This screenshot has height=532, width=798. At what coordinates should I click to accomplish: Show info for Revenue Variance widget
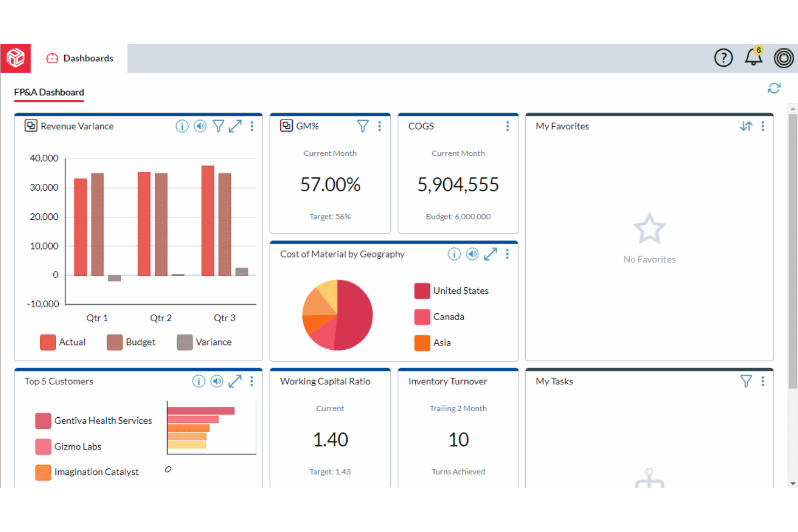coord(182,126)
